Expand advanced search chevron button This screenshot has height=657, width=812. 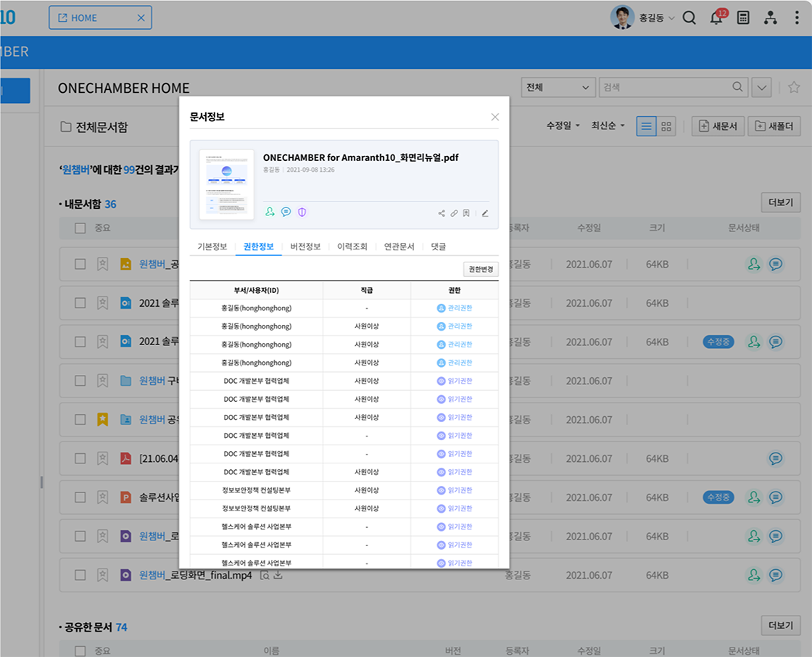pos(762,87)
